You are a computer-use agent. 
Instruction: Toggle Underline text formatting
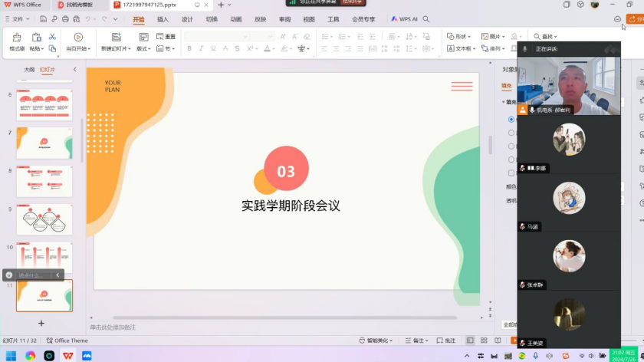212,48
